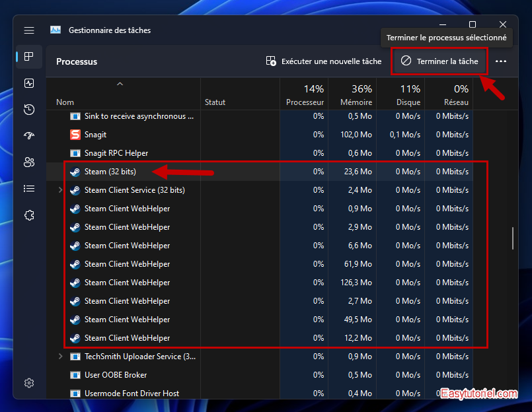
Task: Open Task Manager settings gear
Action: (29, 383)
